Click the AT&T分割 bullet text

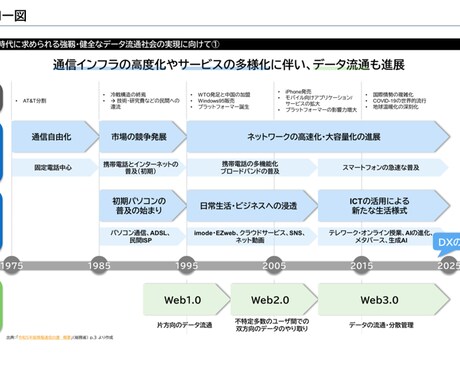35,101
